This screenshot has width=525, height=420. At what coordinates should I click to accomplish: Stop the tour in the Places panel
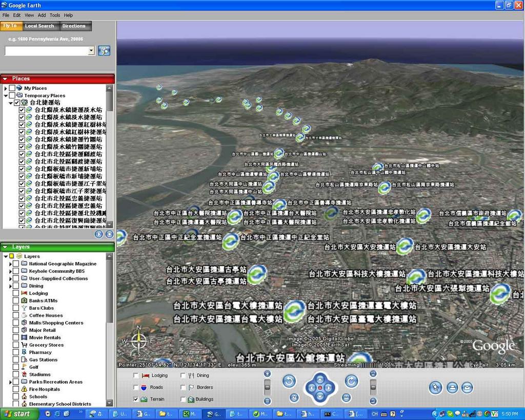tap(110, 234)
